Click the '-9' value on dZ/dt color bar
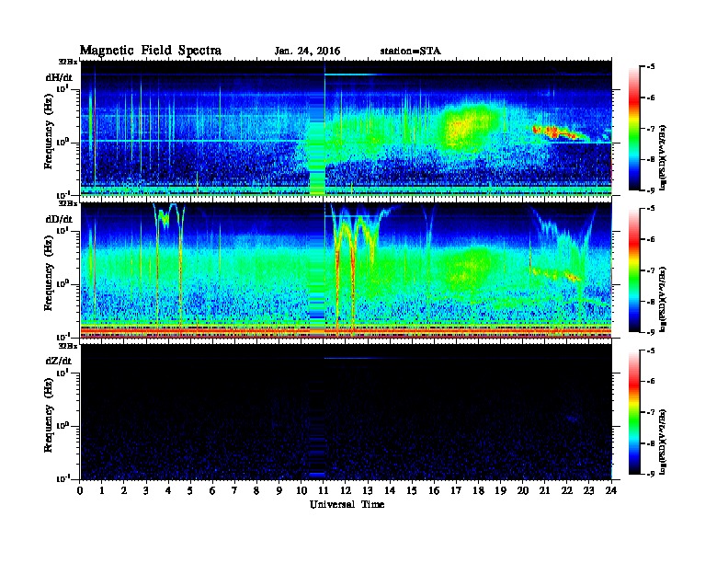The image size is (728, 563). (650, 474)
